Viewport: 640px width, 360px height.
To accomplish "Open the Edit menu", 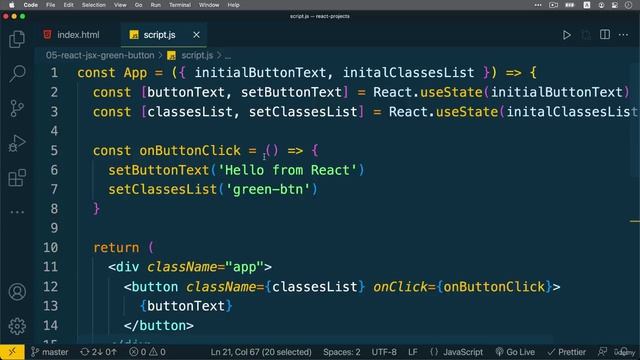I will click(69, 5).
